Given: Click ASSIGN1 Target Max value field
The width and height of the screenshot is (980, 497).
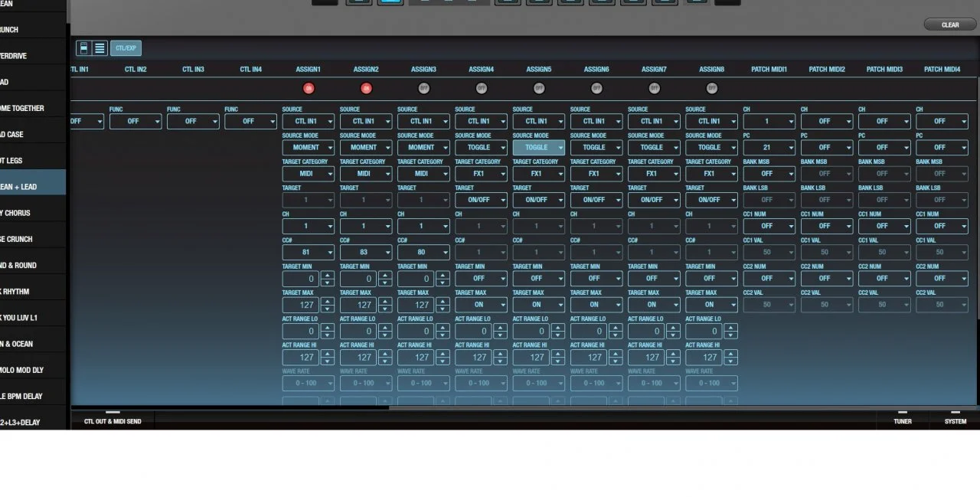Looking at the screenshot, I should point(301,305).
